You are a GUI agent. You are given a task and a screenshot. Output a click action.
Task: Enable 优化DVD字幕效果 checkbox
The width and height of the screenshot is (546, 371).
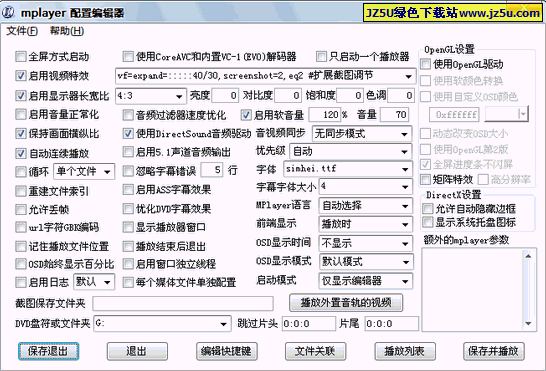coord(128,209)
